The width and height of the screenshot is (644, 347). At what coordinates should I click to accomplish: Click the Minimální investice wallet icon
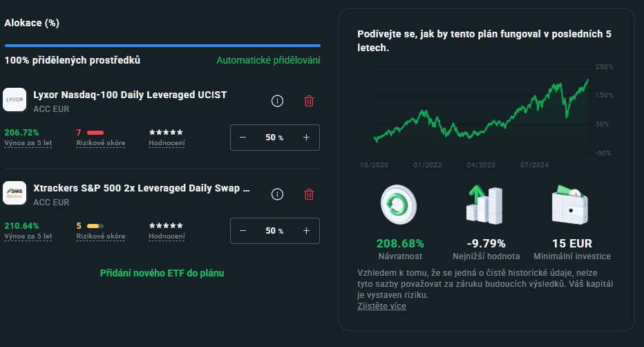tap(571, 205)
